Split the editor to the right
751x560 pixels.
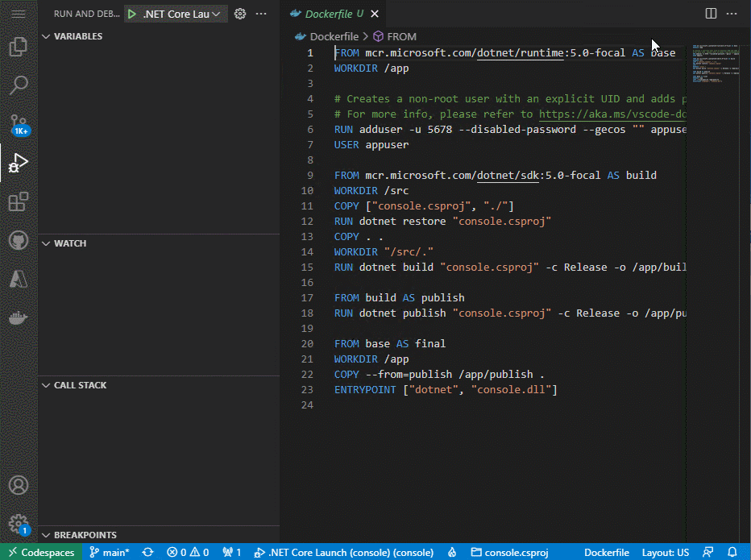point(711,14)
